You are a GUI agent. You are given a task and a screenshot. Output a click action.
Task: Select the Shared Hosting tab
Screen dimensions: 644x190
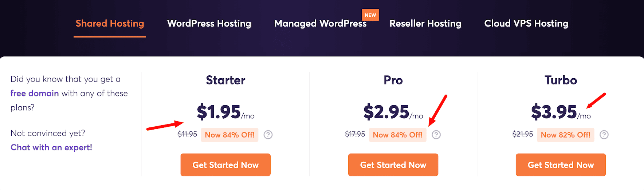click(110, 24)
